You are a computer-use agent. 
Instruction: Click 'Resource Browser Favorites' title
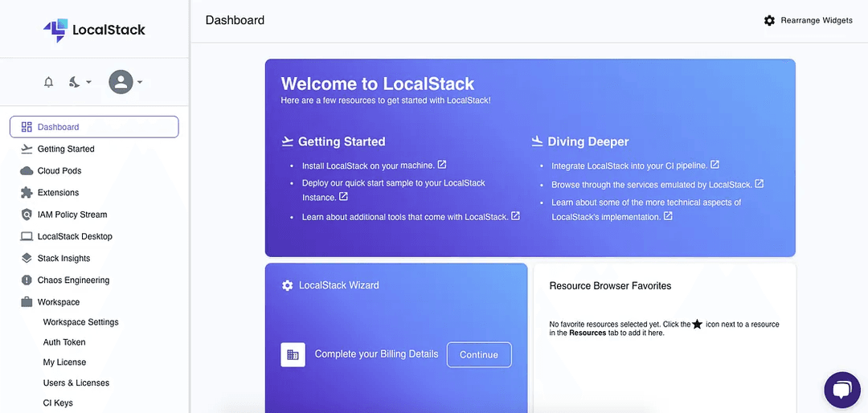(610, 286)
